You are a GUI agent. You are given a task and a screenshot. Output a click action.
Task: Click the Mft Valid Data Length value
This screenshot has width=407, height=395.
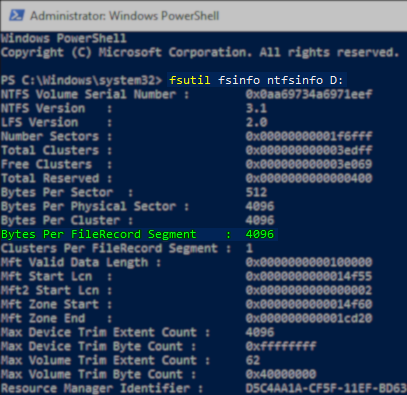tap(309, 262)
